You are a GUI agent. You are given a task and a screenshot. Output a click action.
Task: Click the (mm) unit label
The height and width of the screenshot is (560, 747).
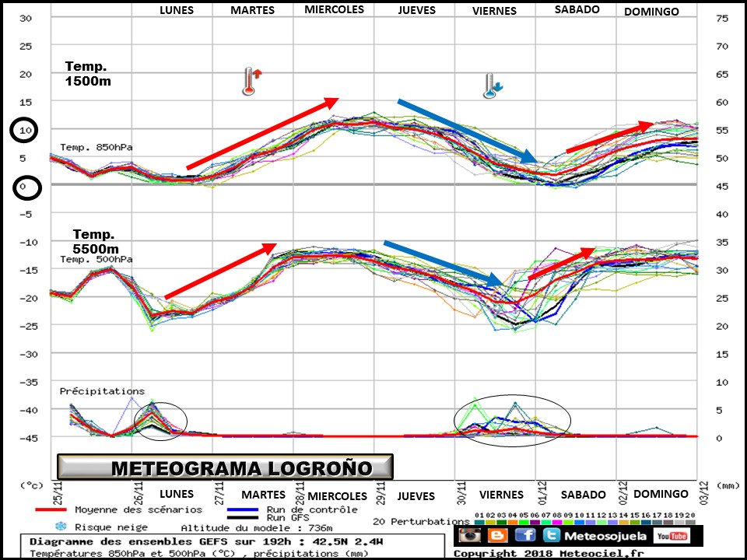coord(727,485)
